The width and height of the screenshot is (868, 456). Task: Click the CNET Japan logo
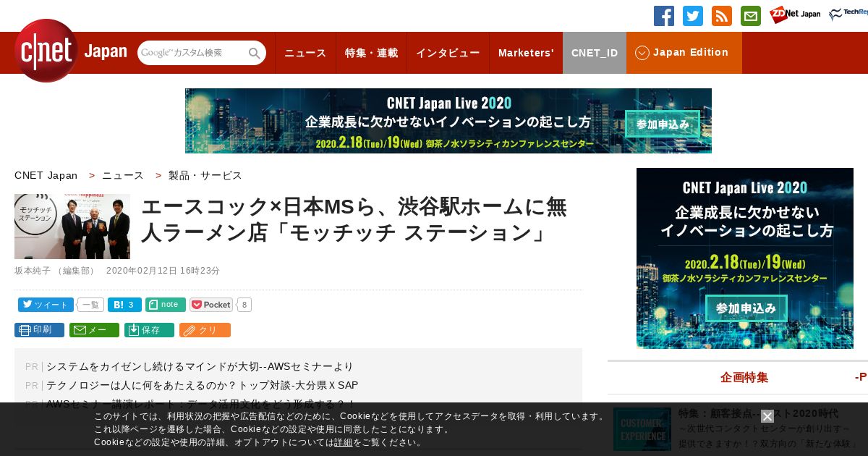click(71, 51)
